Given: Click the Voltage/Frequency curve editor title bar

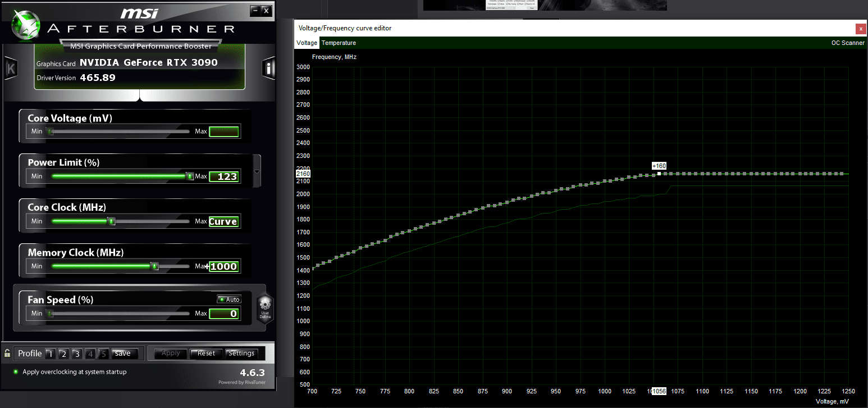Looking at the screenshot, I should point(574,28).
